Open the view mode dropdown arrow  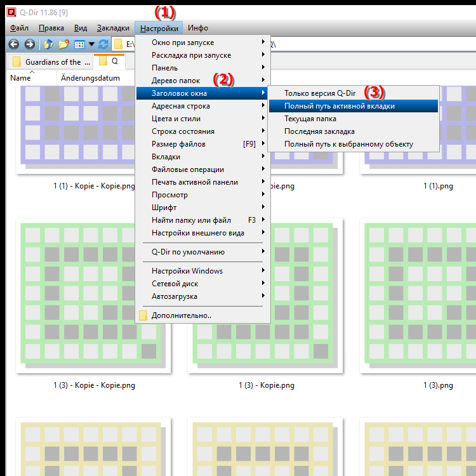[91, 44]
